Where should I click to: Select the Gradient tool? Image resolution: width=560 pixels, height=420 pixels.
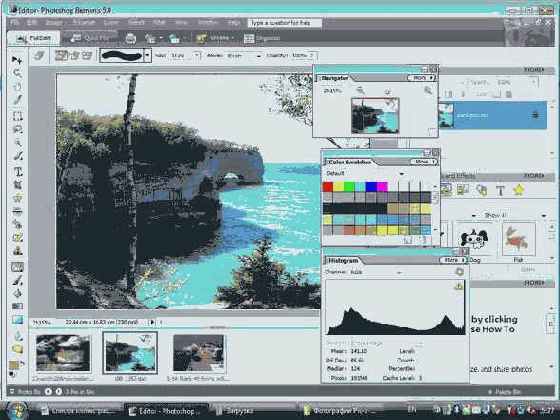pos(18,306)
